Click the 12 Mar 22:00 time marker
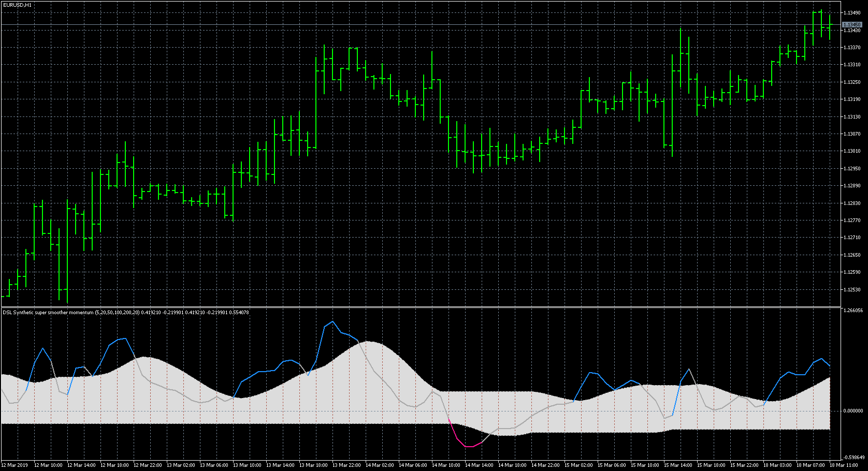Viewport: 868px width, 471px height. coord(148,465)
